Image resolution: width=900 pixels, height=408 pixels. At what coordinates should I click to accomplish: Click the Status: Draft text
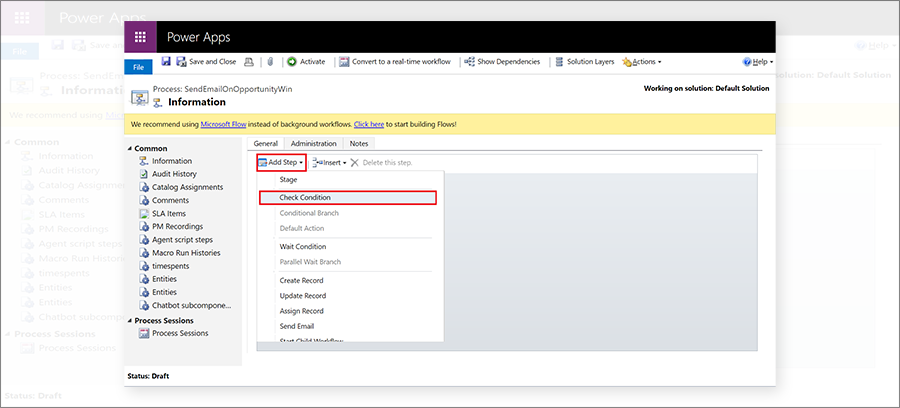tap(148, 376)
